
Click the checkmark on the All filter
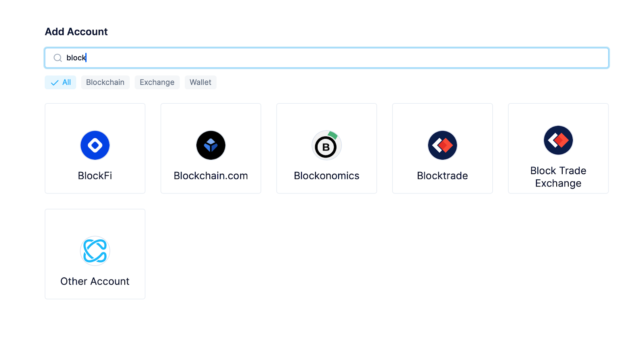point(55,83)
